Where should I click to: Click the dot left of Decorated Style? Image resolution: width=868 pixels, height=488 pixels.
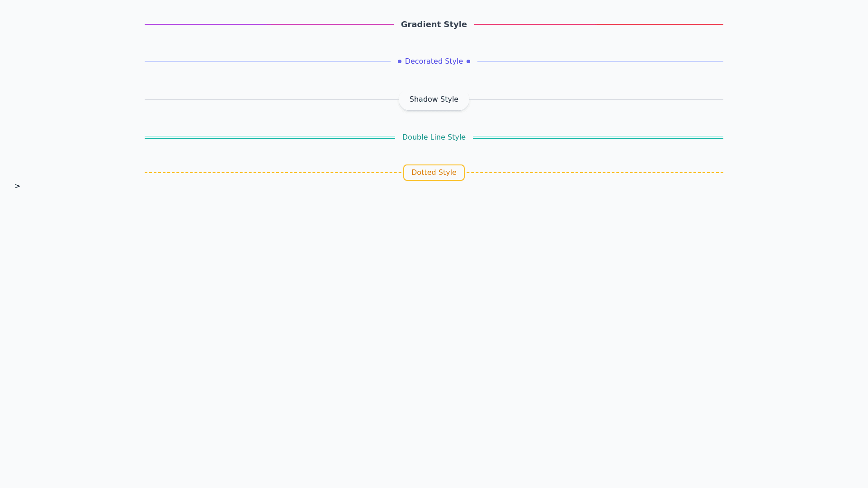[400, 61]
